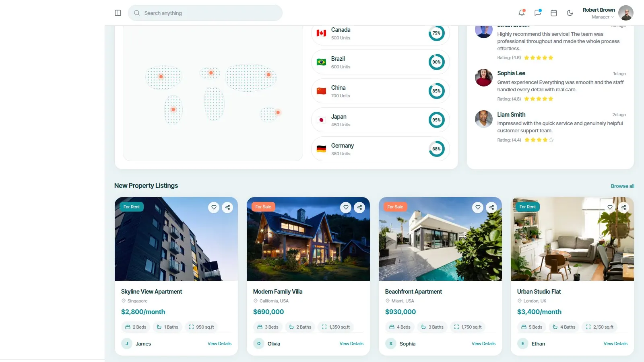Viewport: 644px width, 362px height.
Task: Click agent James's avatar badge
Action: click(127, 343)
